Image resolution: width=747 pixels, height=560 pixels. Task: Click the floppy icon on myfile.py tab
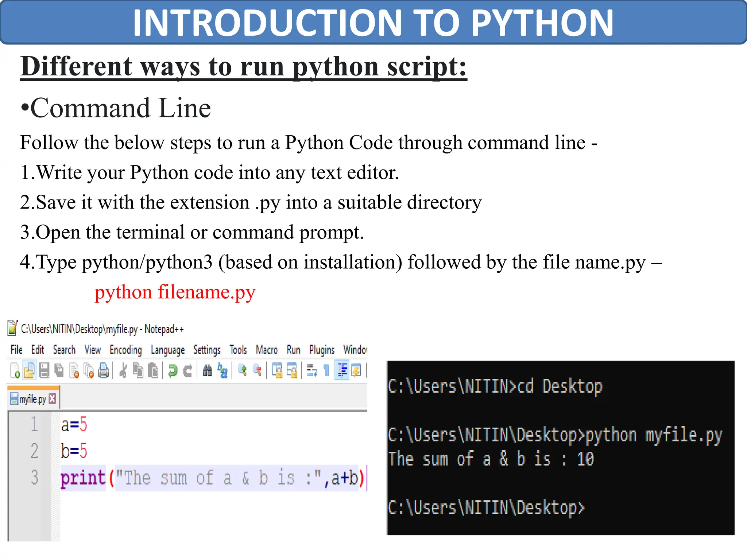click(x=14, y=398)
